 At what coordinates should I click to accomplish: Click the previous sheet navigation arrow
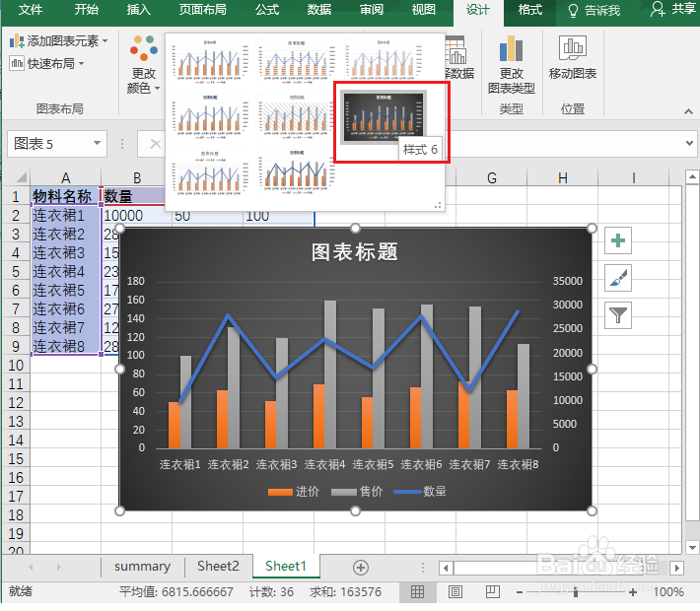tap(31, 568)
